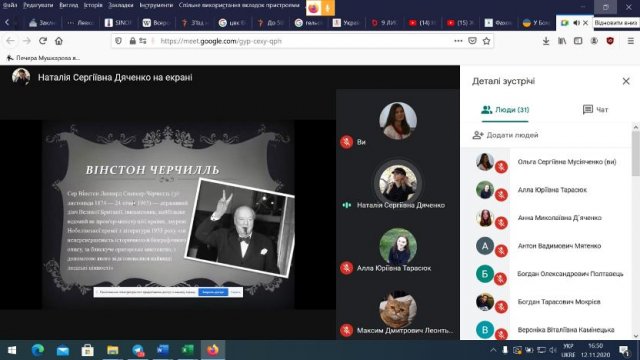Screen dimensions: 640x360
Task: Open Firefox hamburger menu
Action: tap(631, 41)
